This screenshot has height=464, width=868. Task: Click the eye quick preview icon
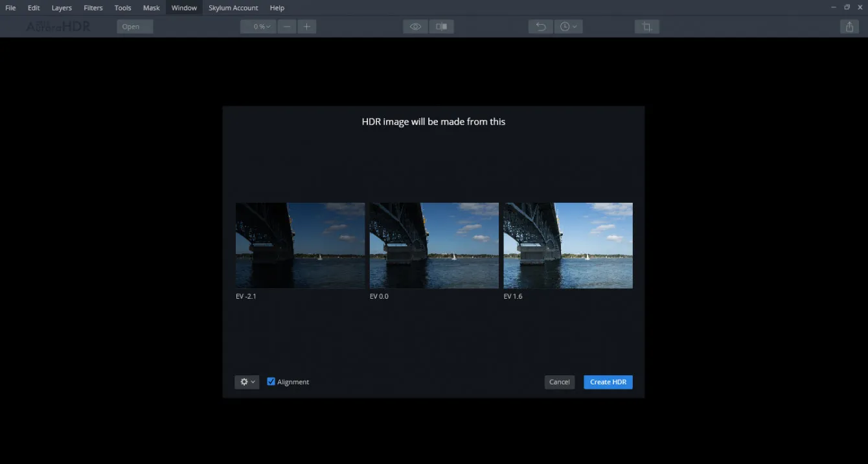click(415, 27)
